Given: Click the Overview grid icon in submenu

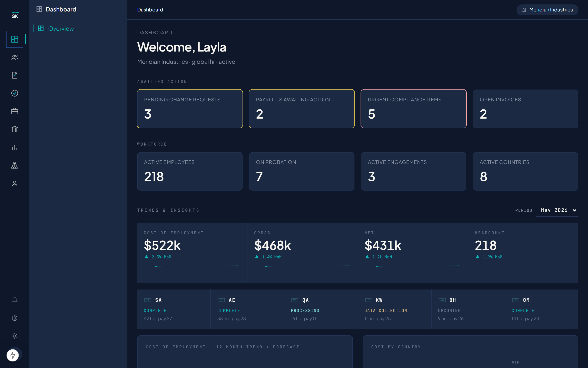Looking at the screenshot, I should (x=41, y=28).
